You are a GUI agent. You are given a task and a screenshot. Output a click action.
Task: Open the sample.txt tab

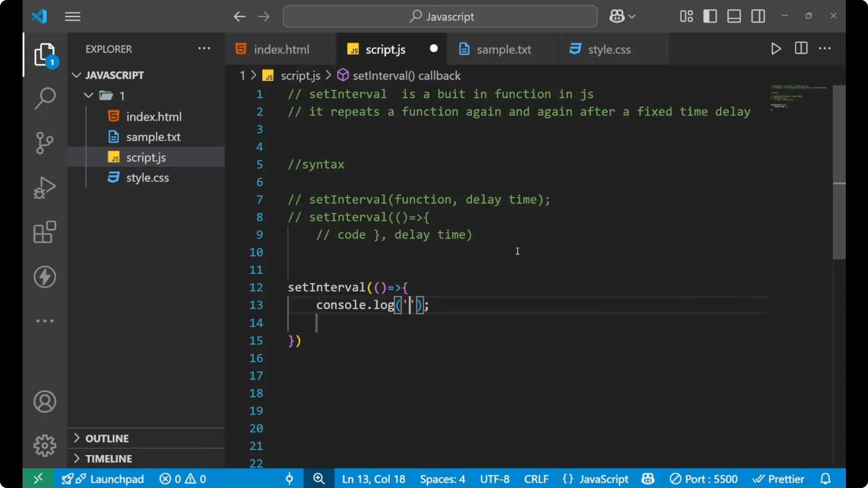505,49
